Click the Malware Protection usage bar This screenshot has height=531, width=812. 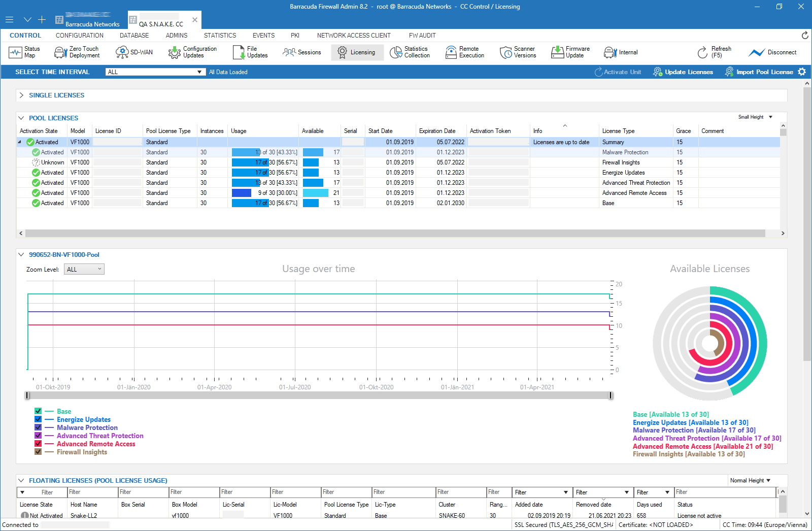pos(264,152)
